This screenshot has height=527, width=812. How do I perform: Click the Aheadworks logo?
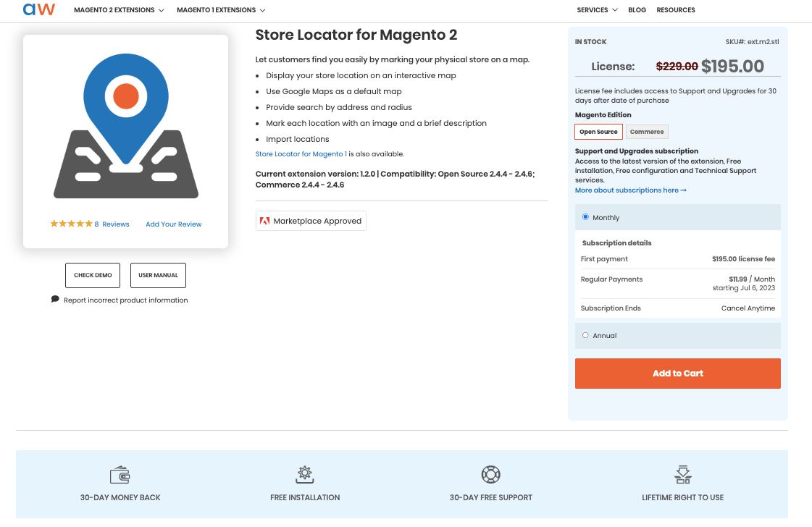pos(38,9)
